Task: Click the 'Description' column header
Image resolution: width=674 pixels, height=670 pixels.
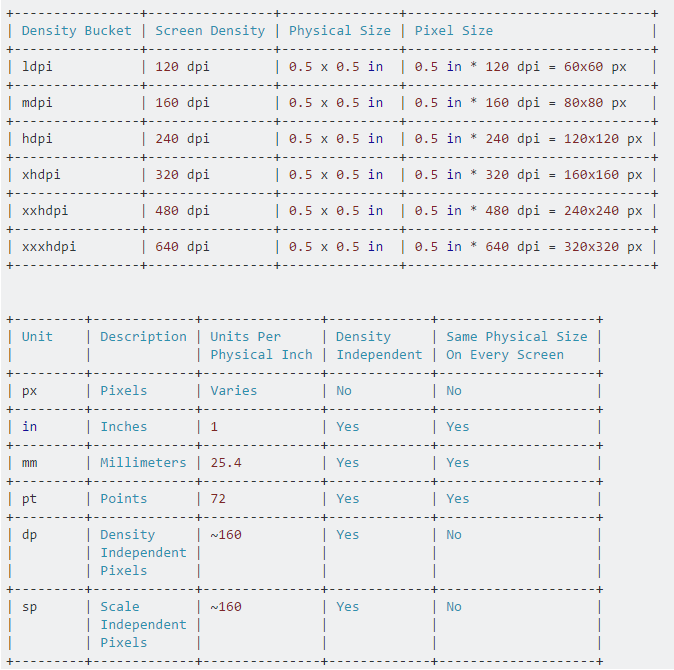Action: (143, 337)
